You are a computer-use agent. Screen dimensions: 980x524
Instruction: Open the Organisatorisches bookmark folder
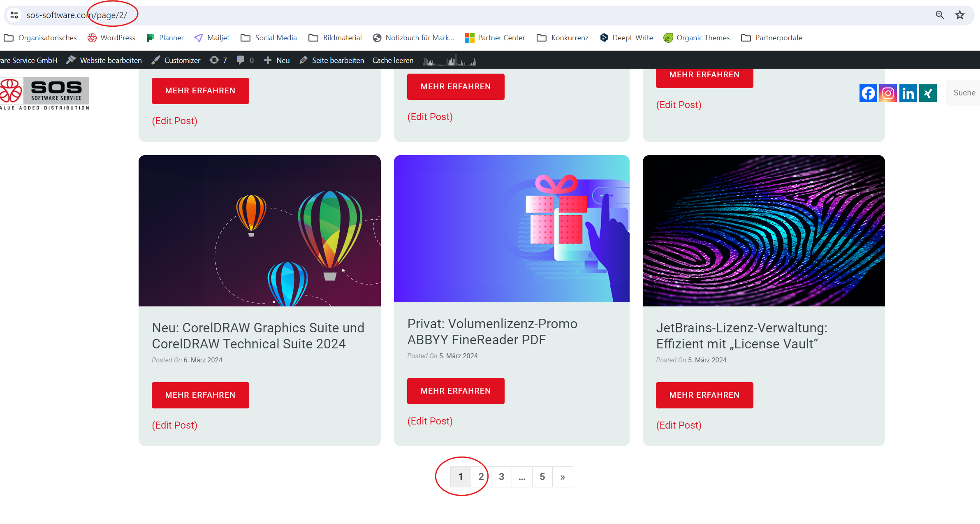point(40,38)
